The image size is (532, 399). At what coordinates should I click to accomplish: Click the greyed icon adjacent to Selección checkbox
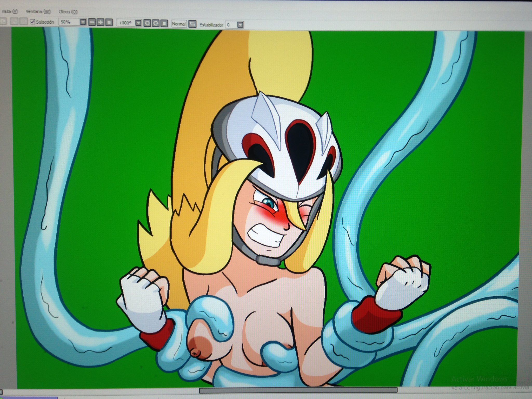pos(23,22)
